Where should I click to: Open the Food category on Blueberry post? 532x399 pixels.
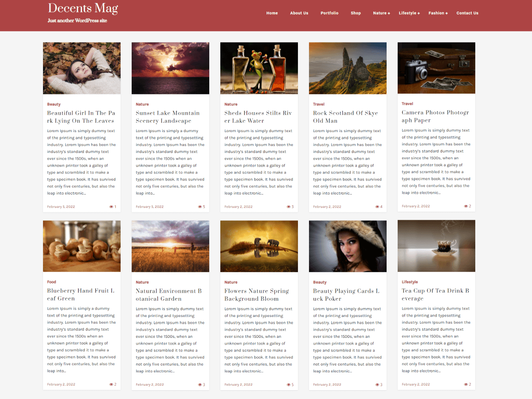pos(51,282)
